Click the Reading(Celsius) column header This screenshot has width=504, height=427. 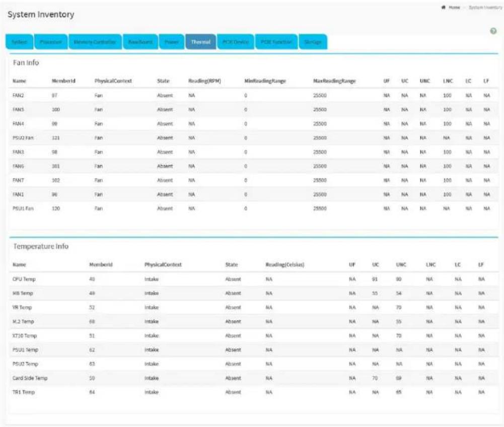click(285, 265)
